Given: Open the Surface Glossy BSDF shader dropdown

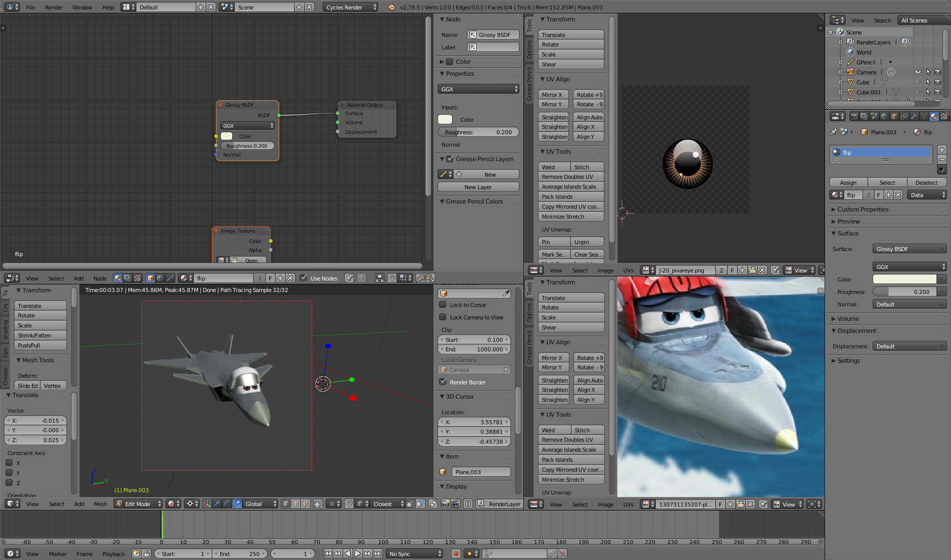Looking at the screenshot, I should (909, 249).
